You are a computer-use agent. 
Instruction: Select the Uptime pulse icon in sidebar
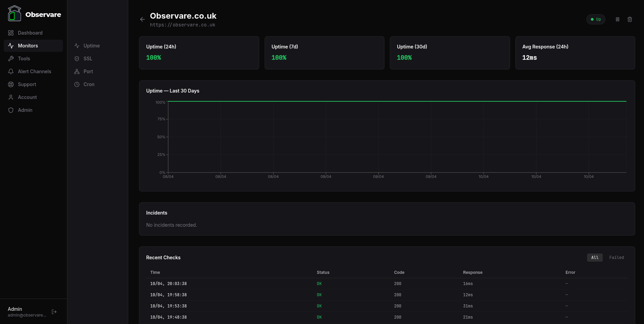coord(77,45)
